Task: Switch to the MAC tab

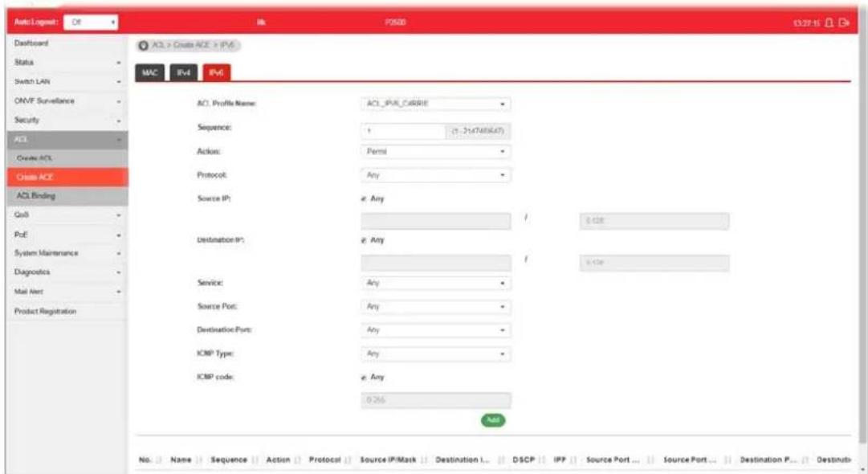Action: pos(150,73)
